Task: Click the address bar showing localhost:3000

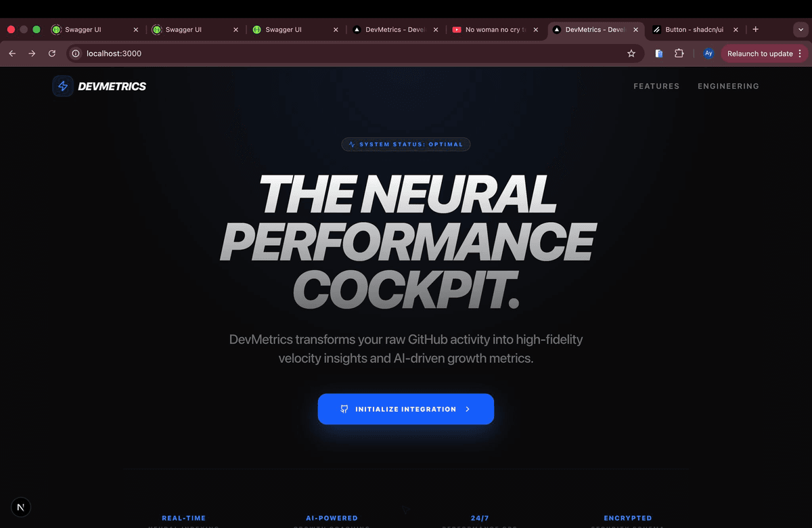Action: pos(338,53)
